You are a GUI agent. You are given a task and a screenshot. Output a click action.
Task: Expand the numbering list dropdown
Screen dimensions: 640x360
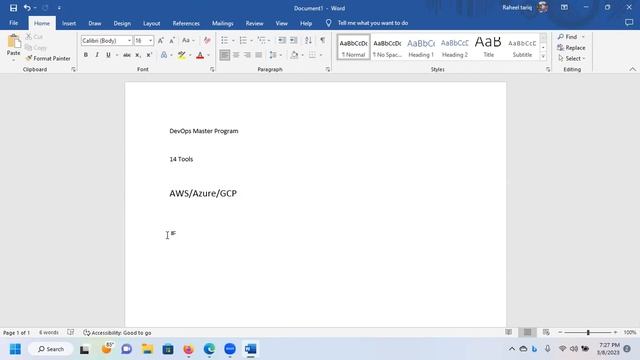(251, 40)
